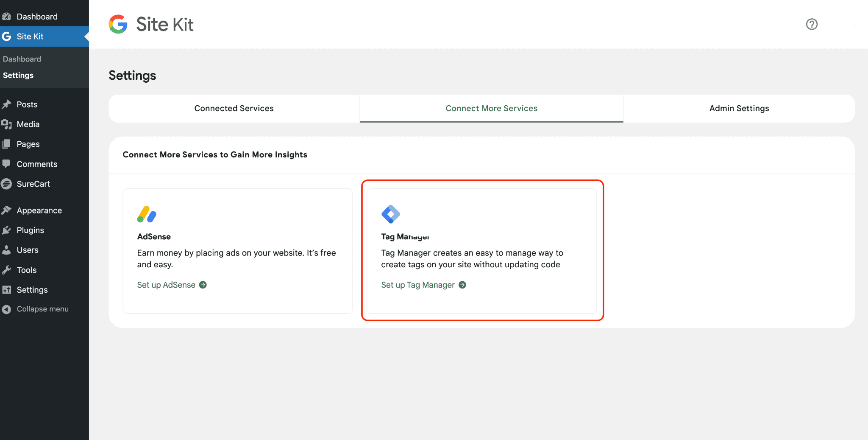Click the Set up Tag Manager link
Image resolution: width=868 pixels, height=440 pixels.
[x=417, y=285]
